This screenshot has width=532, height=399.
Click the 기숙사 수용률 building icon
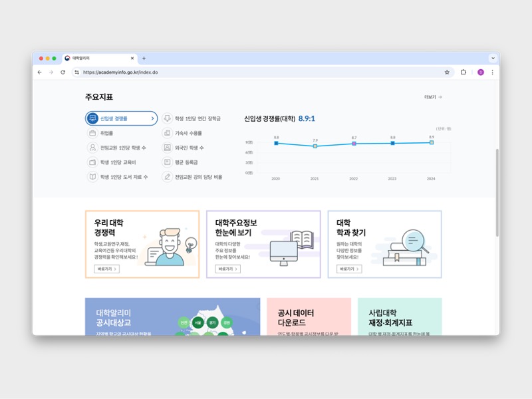(x=168, y=133)
